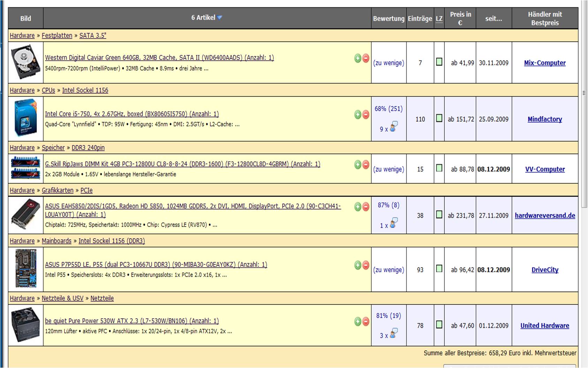The width and height of the screenshot is (588, 368).
Task: Open user reviews icon for Intel Core i5-750
Action: pyautogui.click(x=394, y=127)
